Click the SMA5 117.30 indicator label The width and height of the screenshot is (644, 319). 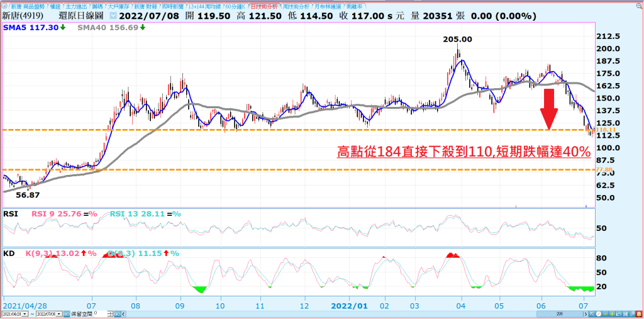coord(34,28)
